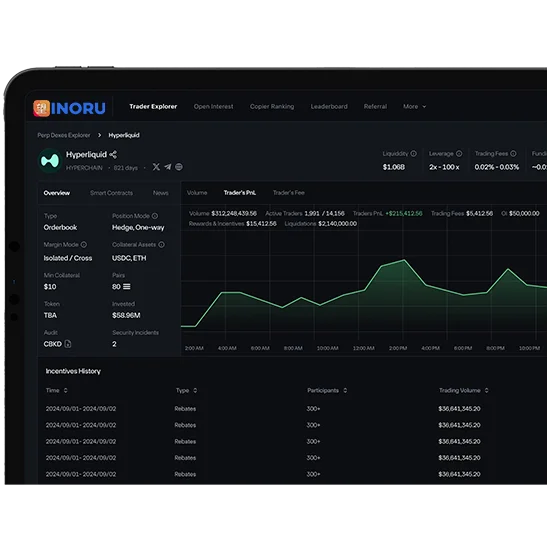Show Trading Fees info tooltip icon

(x=513, y=154)
